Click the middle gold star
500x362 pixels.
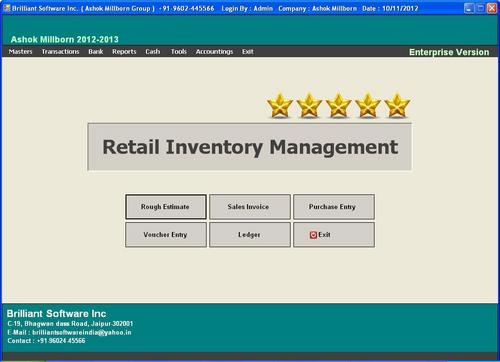338,106
